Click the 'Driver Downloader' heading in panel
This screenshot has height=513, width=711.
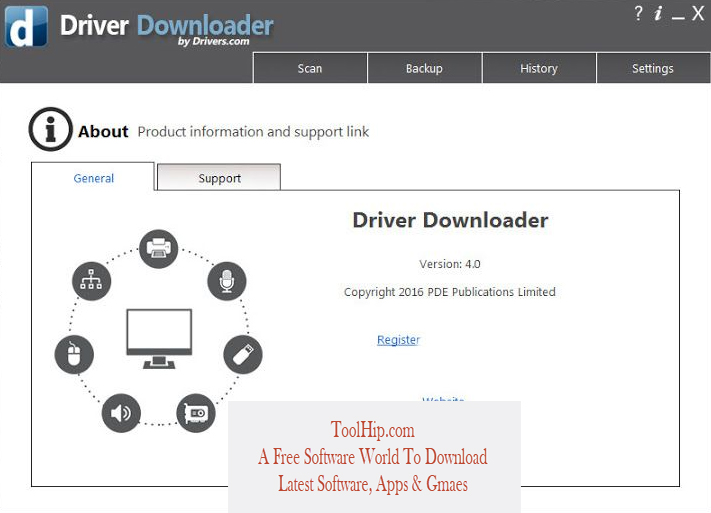coord(450,220)
